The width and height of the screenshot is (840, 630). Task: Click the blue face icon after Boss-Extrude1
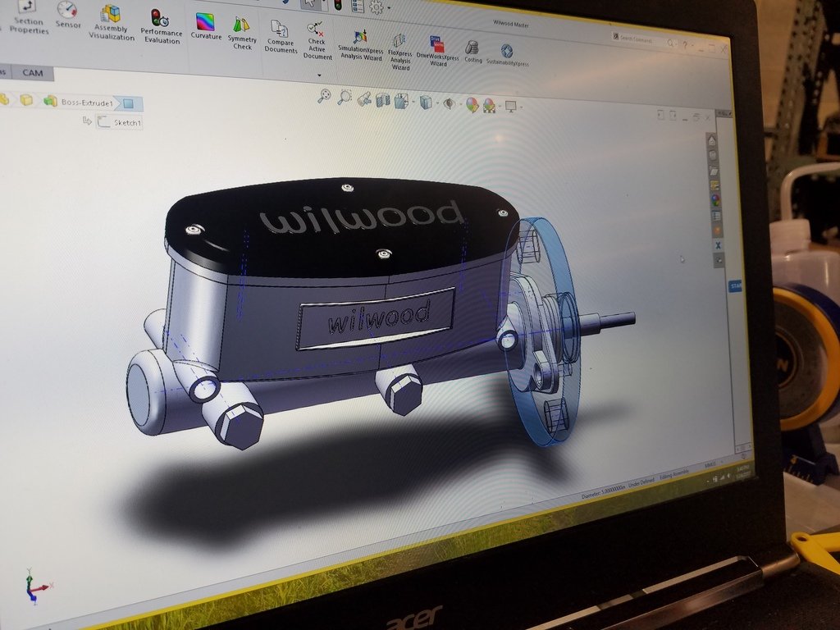pyautogui.click(x=127, y=103)
